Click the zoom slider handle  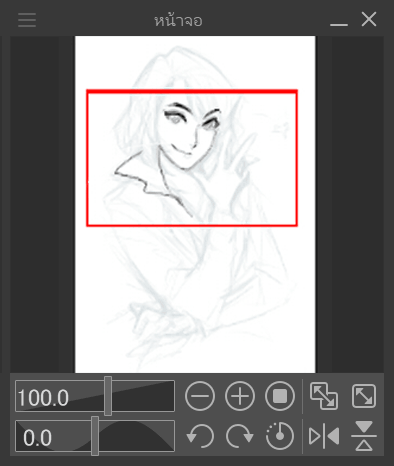click(108, 396)
